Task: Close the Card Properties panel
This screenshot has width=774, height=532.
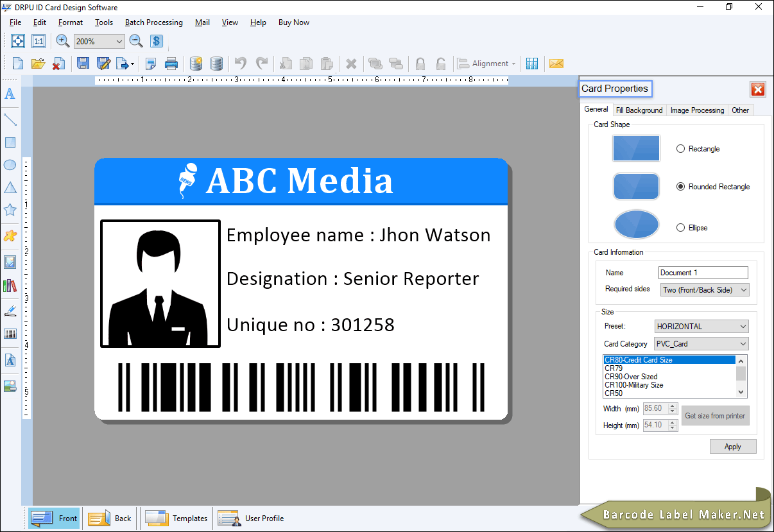Action: 758,90
